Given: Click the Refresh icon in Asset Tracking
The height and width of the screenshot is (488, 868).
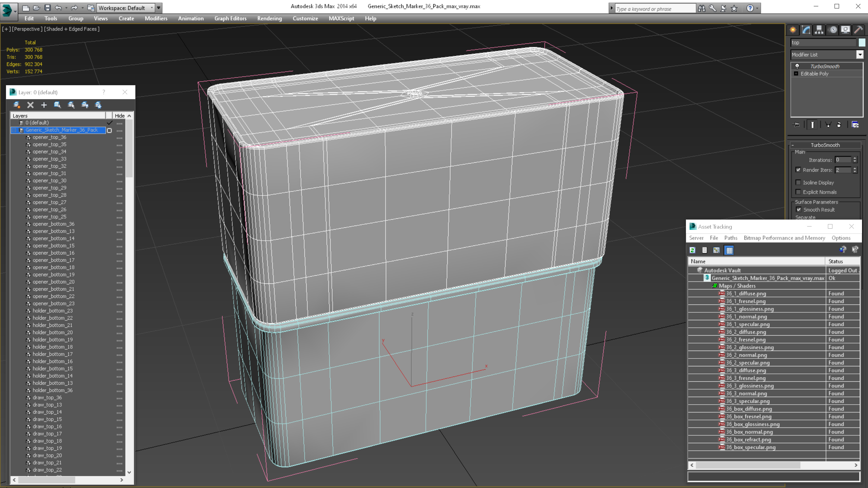Looking at the screenshot, I should pos(693,250).
